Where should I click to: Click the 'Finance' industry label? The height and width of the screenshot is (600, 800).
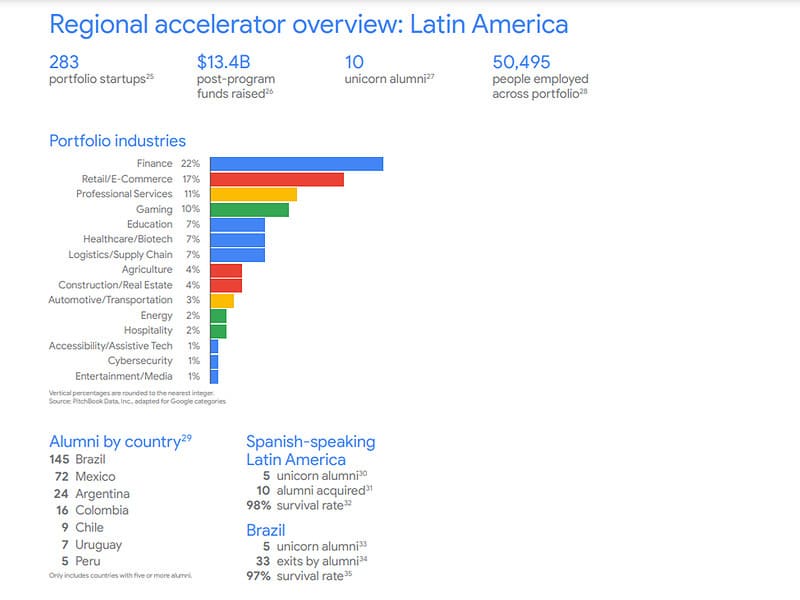(155, 163)
